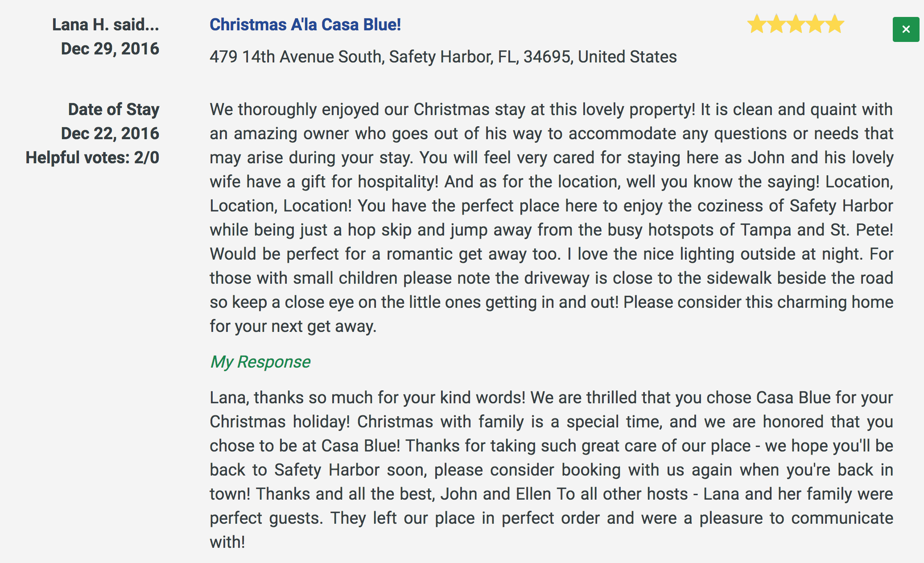Click the review's closing line for your next get away
924x563 pixels.
293,326
